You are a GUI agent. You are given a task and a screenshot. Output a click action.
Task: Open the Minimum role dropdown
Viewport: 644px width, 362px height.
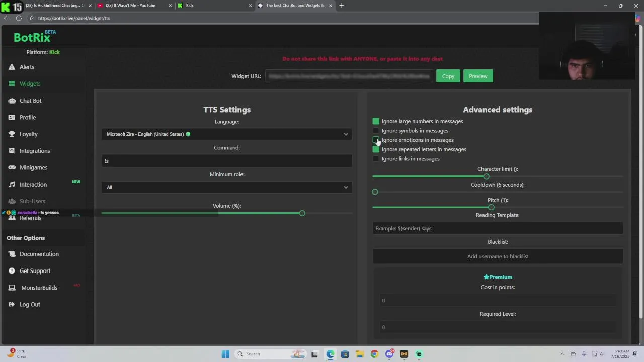coord(227,187)
